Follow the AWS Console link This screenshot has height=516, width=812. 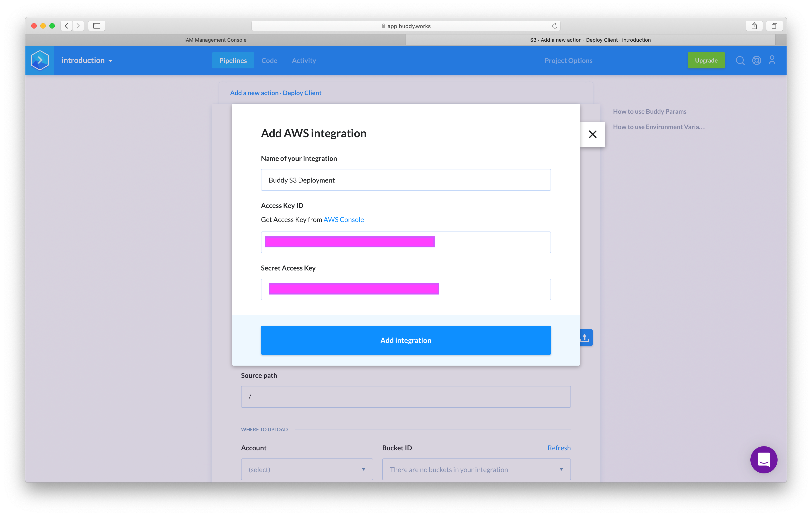pyautogui.click(x=343, y=220)
